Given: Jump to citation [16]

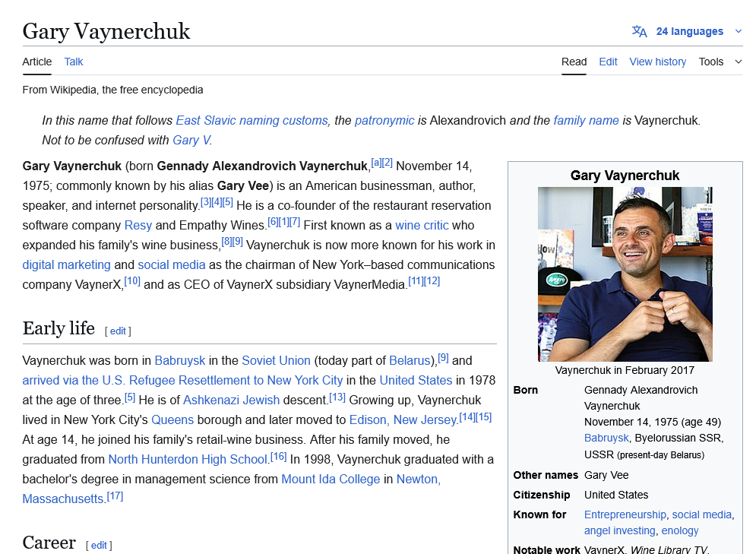Looking at the screenshot, I should 278,456.
